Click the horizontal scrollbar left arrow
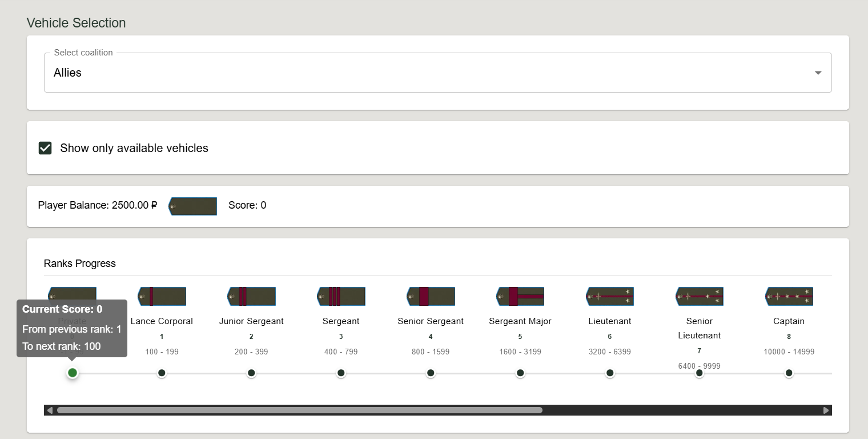Viewport: 868px width, 439px height. (50, 410)
